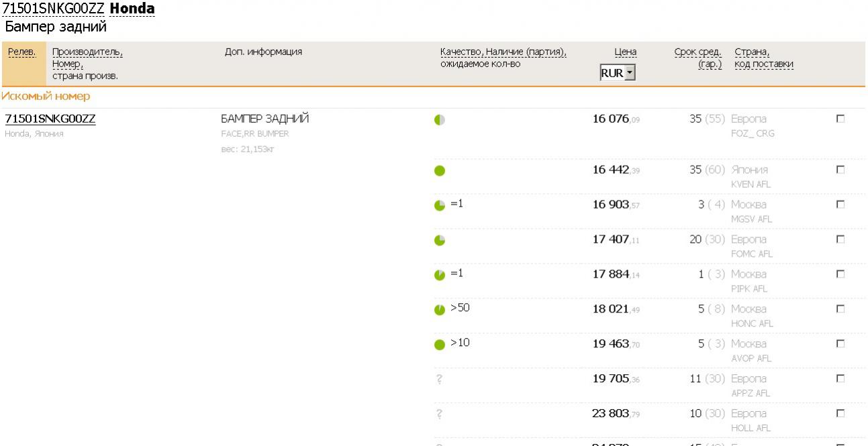868x446 pixels.
Task: Open the 71501SNKG00ZZ part number link in the results row
Action: (x=50, y=119)
